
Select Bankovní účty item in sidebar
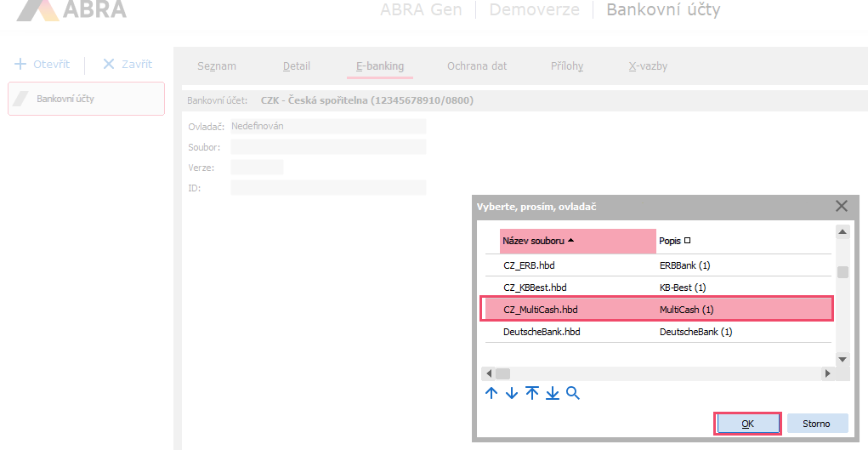tap(87, 99)
